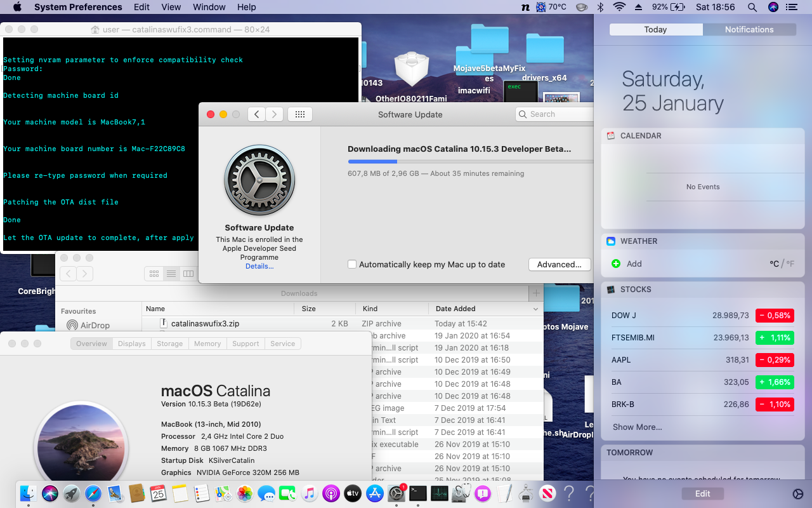Open App Store in the Dock
Screen dimensions: 812x508
click(x=374, y=493)
